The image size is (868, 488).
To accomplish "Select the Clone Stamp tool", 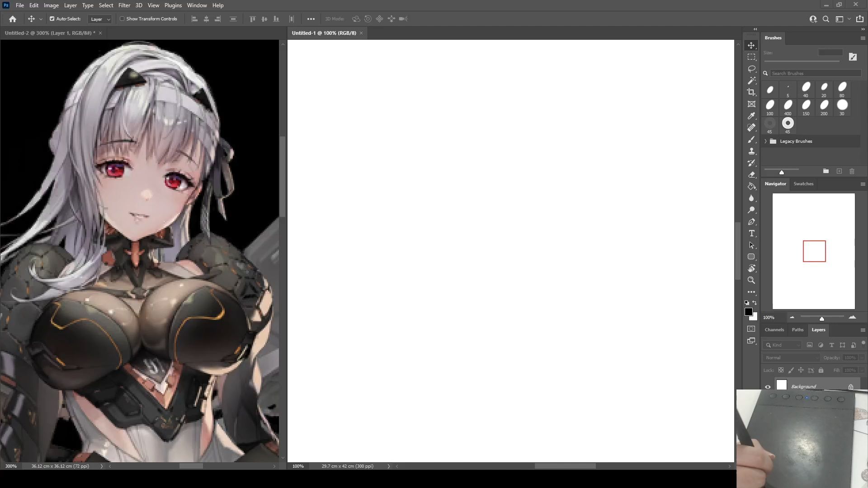I will click(x=751, y=151).
